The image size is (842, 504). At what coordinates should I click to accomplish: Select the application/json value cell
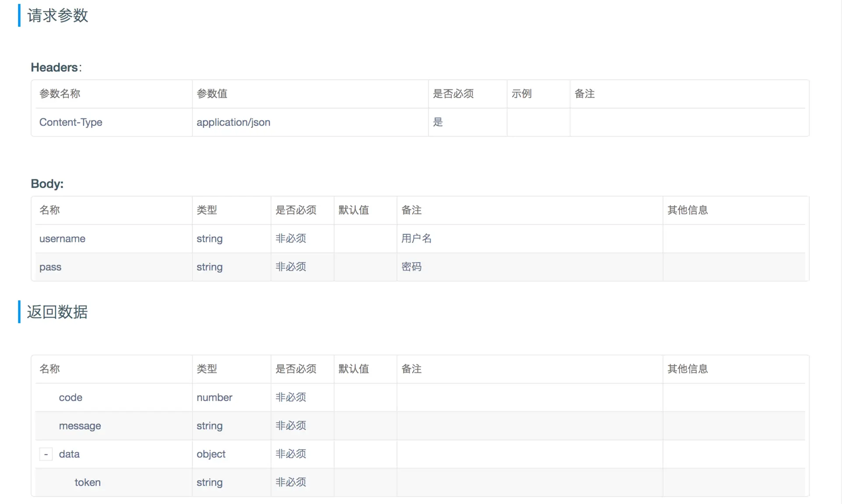pyautogui.click(x=233, y=122)
